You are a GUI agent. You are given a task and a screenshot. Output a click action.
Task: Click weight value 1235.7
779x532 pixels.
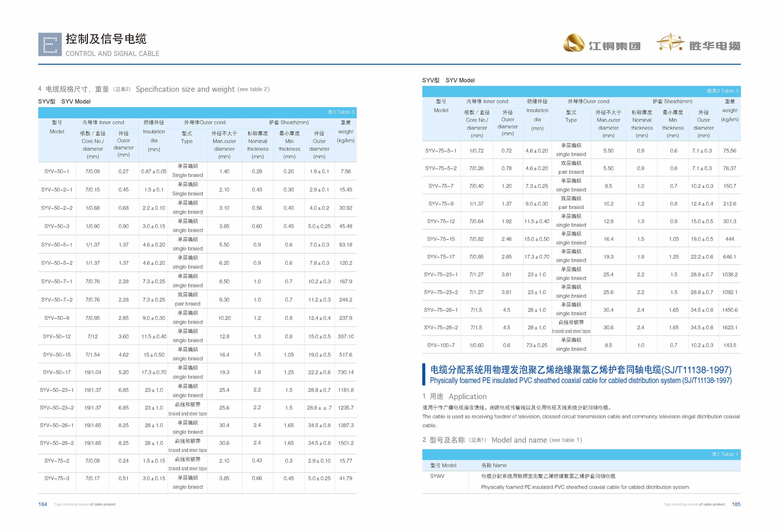pyautogui.click(x=346, y=408)
